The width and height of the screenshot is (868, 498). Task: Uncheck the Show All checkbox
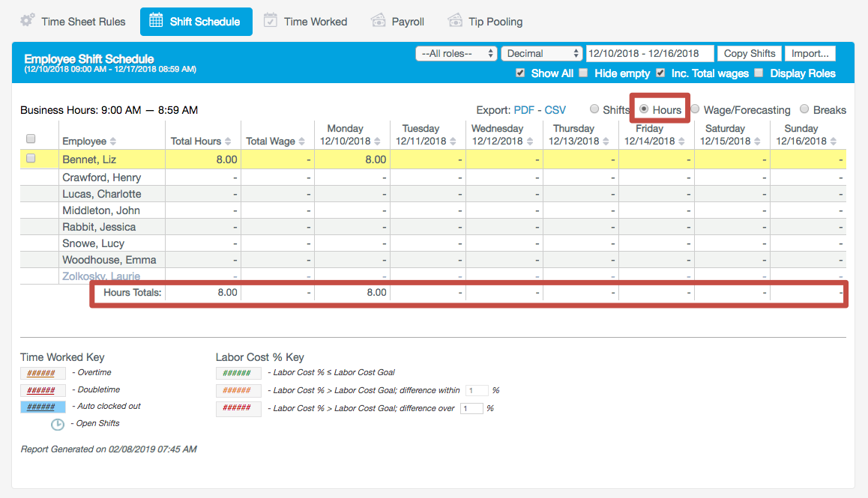point(520,73)
